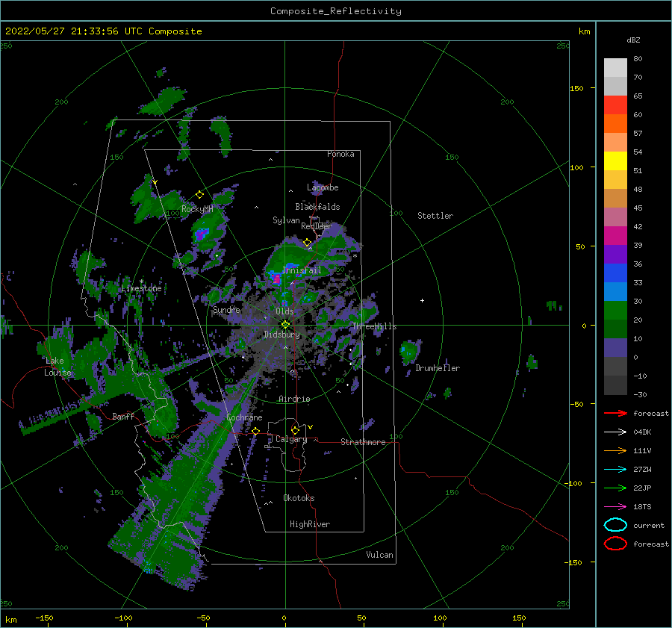Click the Olds city label
Screen dimensions: 672x628
pyautogui.click(x=284, y=311)
